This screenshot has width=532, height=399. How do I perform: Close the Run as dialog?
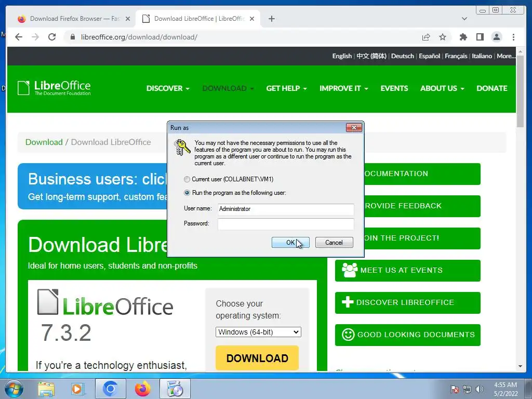354,128
